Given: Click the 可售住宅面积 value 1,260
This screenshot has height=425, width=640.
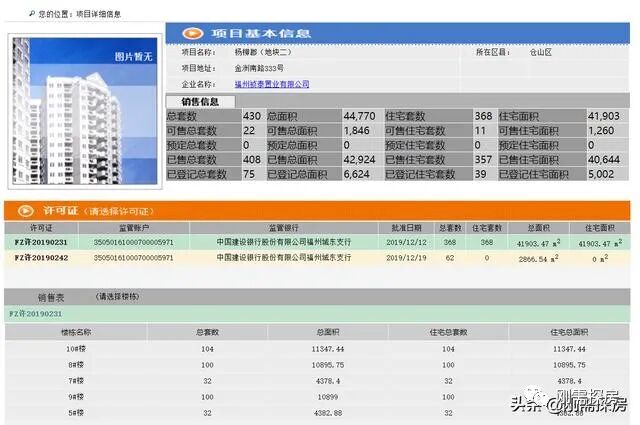Looking at the screenshot, I should (x=601, y=131).
